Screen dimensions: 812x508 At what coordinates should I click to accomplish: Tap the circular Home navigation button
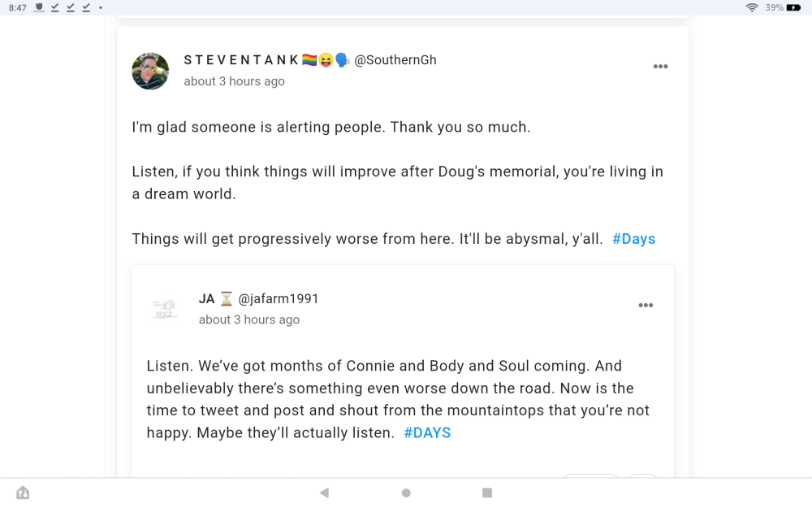coord(406,493)
